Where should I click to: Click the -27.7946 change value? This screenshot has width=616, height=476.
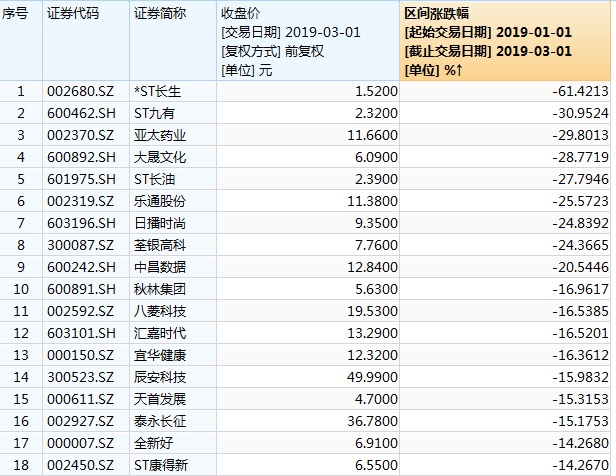point(505,179)
